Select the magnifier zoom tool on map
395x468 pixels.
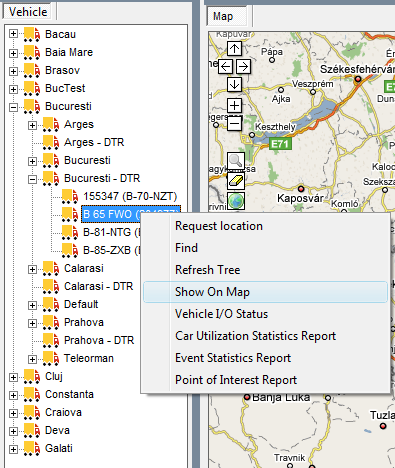point(236,161)
